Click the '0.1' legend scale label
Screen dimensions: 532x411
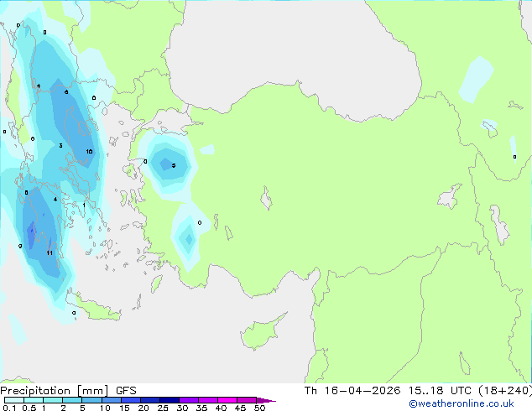9,408
